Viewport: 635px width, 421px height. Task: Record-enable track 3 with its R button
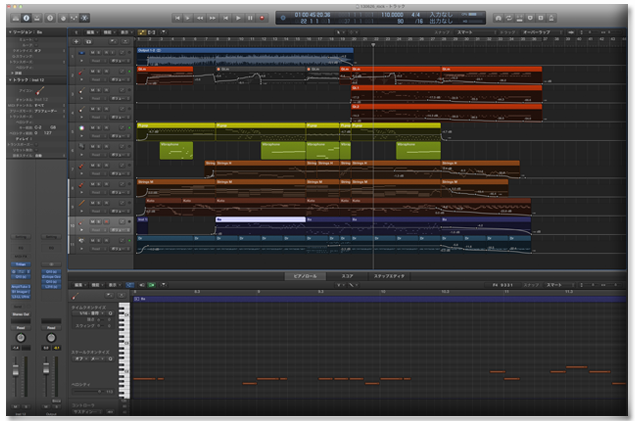click(x=106, y=90)
